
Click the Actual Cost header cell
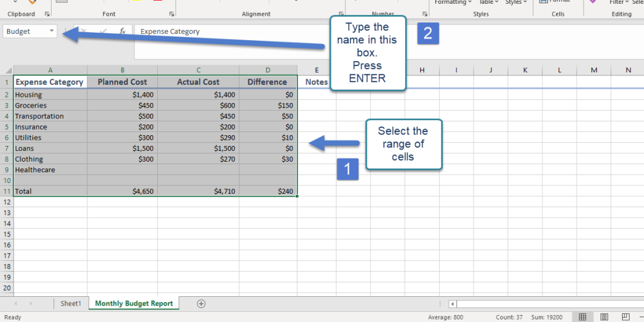click(198, 82)
